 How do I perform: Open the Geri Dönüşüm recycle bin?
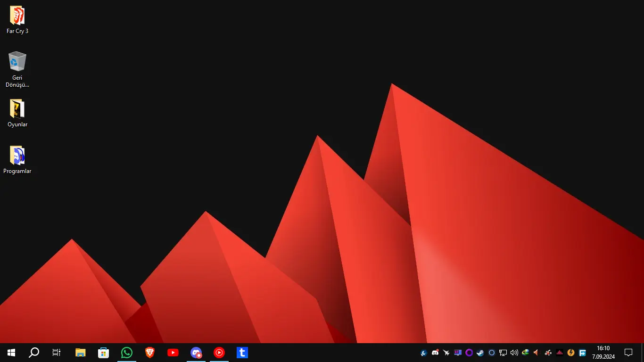coord(17,69)
